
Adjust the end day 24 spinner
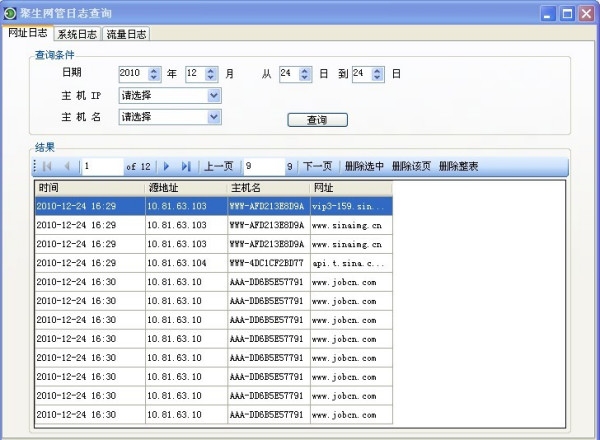(379, 73)
